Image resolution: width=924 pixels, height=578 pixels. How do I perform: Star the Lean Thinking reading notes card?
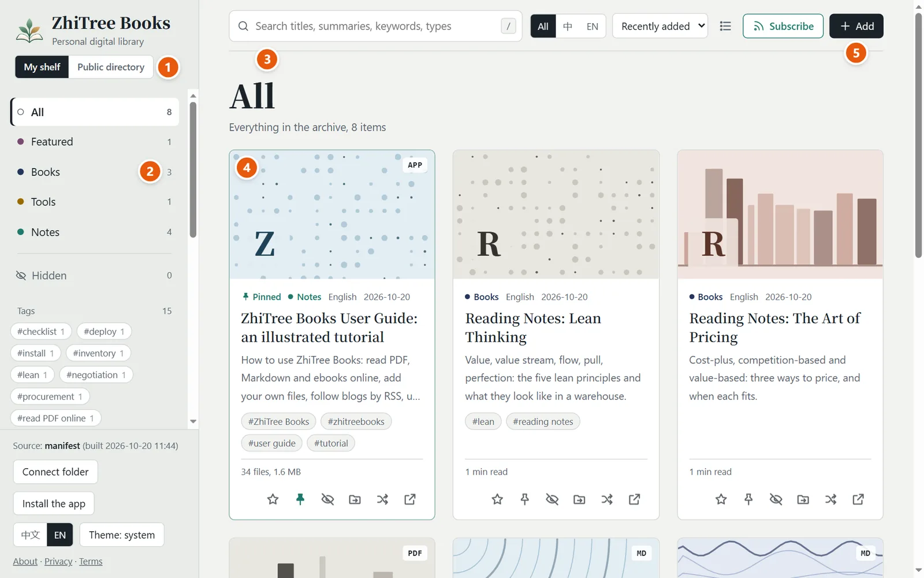497,499
